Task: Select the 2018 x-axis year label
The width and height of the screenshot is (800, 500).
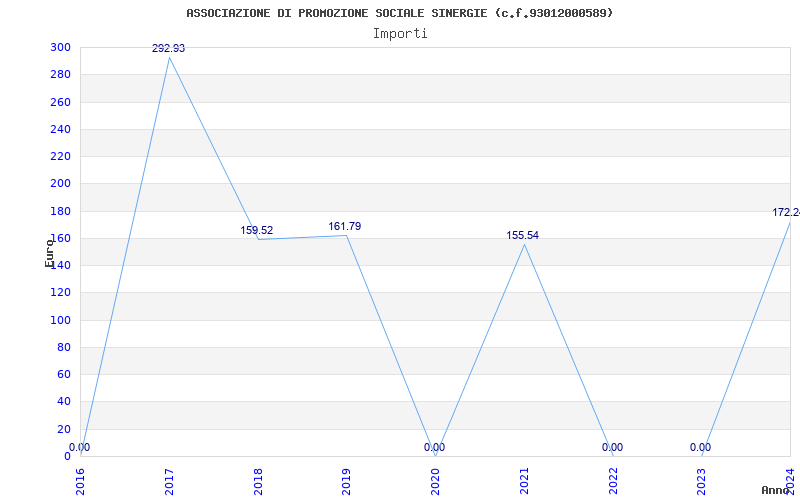Action: click(258, 481)
